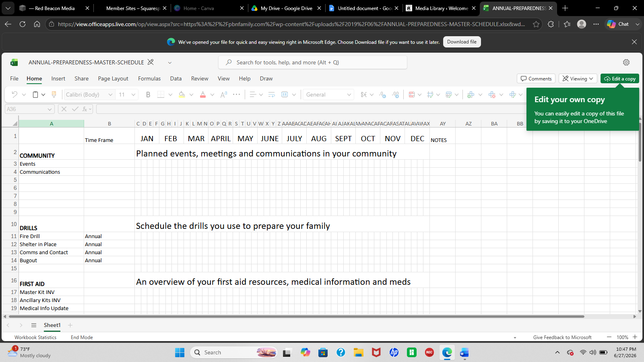This screenshot has height=362, width=644.
Task: Add a new sheet with plus icon
Action: click(70, 325)
